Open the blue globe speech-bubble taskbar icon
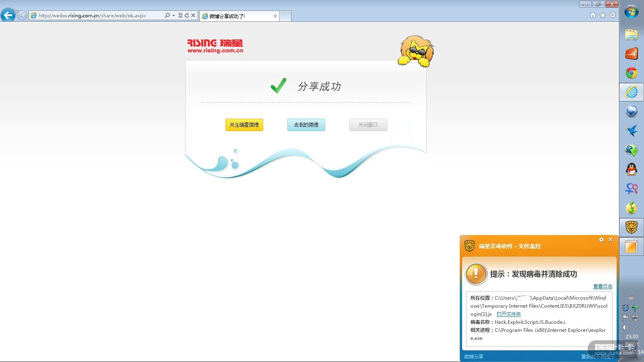 coord(632,111)
